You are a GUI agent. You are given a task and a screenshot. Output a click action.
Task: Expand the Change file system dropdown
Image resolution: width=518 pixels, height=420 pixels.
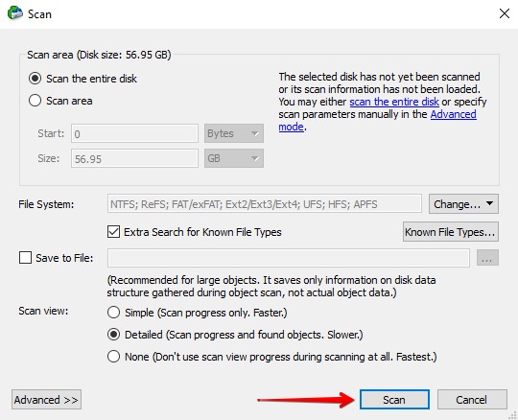coord(463,204)
